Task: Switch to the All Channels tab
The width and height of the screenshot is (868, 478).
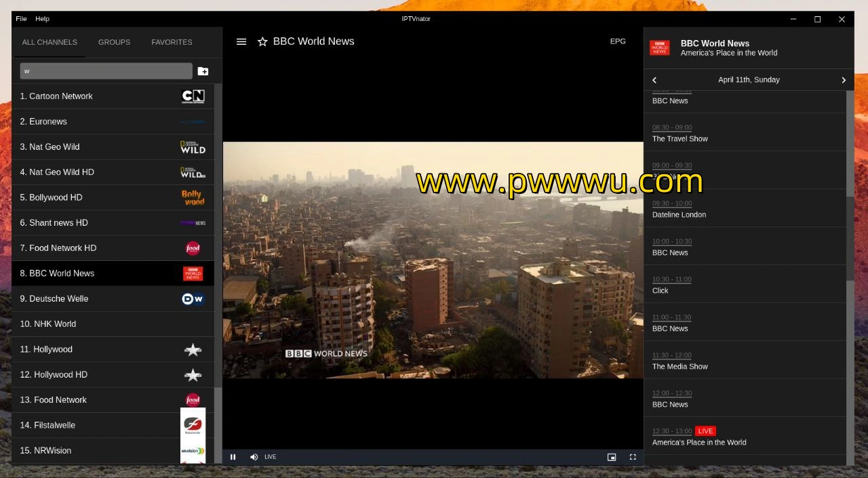Action: [50, 42]
